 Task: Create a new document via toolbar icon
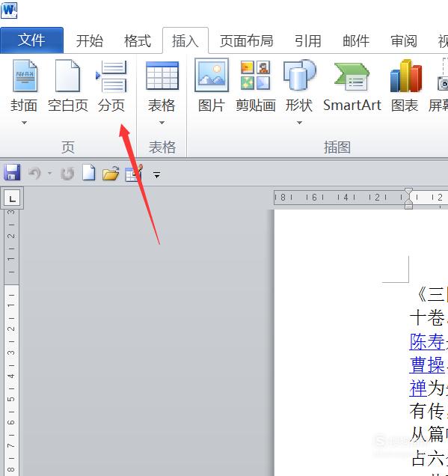pos(88,173)
